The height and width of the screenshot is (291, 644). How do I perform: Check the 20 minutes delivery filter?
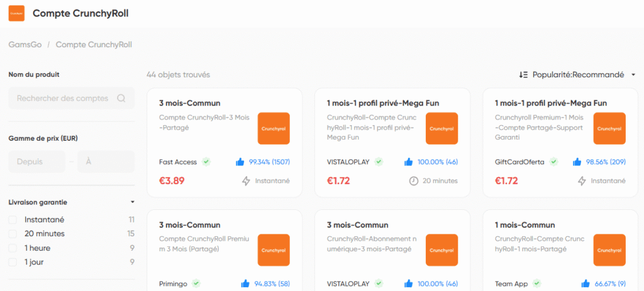click(x=13, y=234)
